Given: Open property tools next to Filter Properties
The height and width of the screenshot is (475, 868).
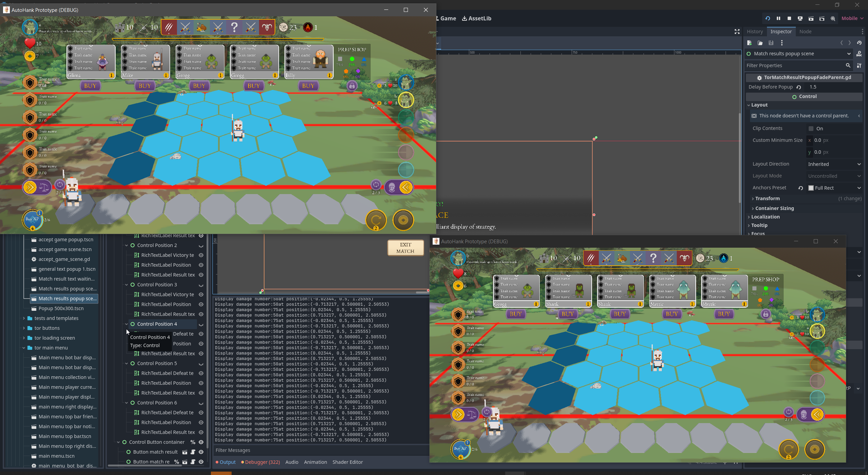Looking at the screenshot, I should (x=859, y=65).
